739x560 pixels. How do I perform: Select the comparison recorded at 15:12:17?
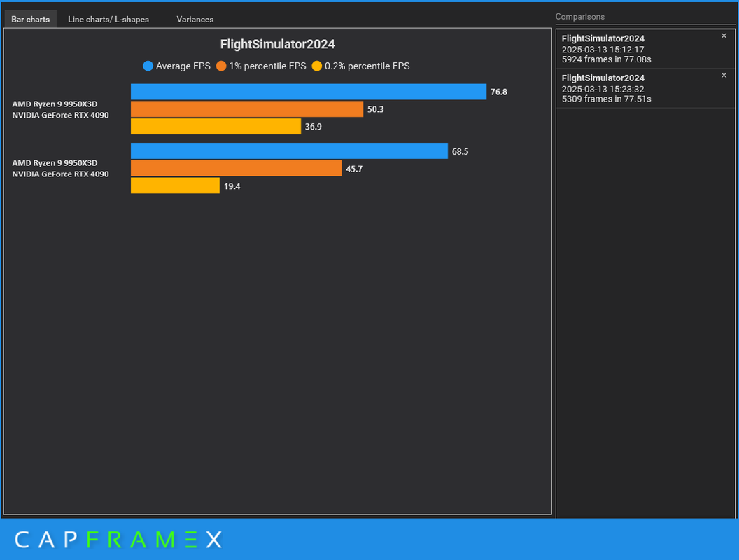tap(645, 49)
